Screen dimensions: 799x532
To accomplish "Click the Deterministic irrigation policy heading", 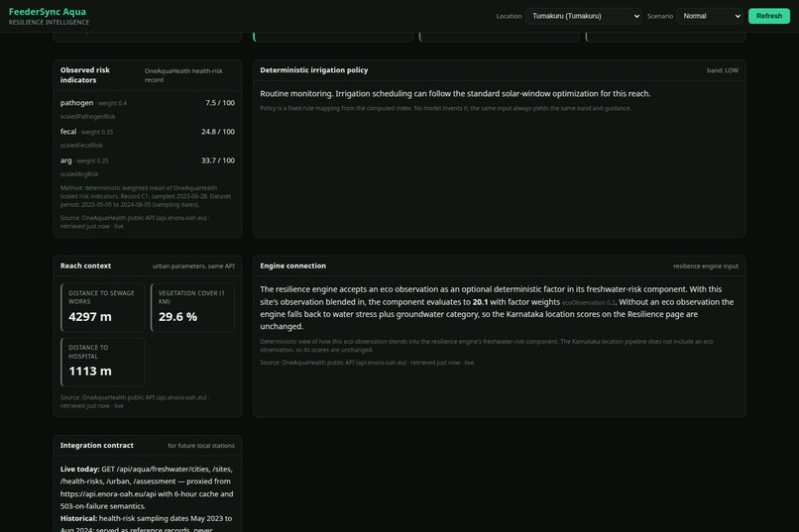I will point(314,70).
